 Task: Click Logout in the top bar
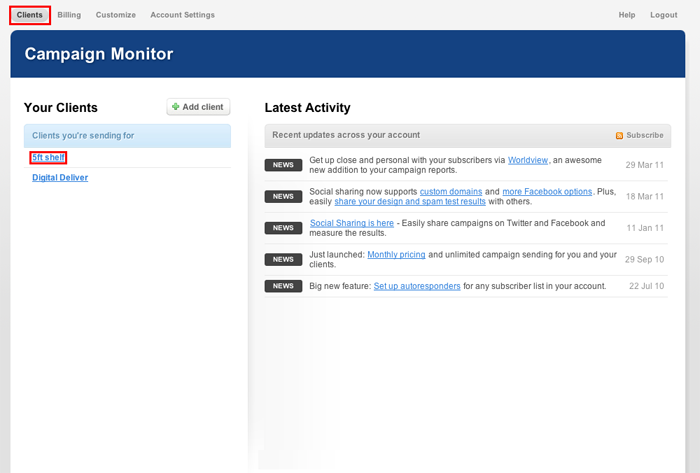[663, 15]
